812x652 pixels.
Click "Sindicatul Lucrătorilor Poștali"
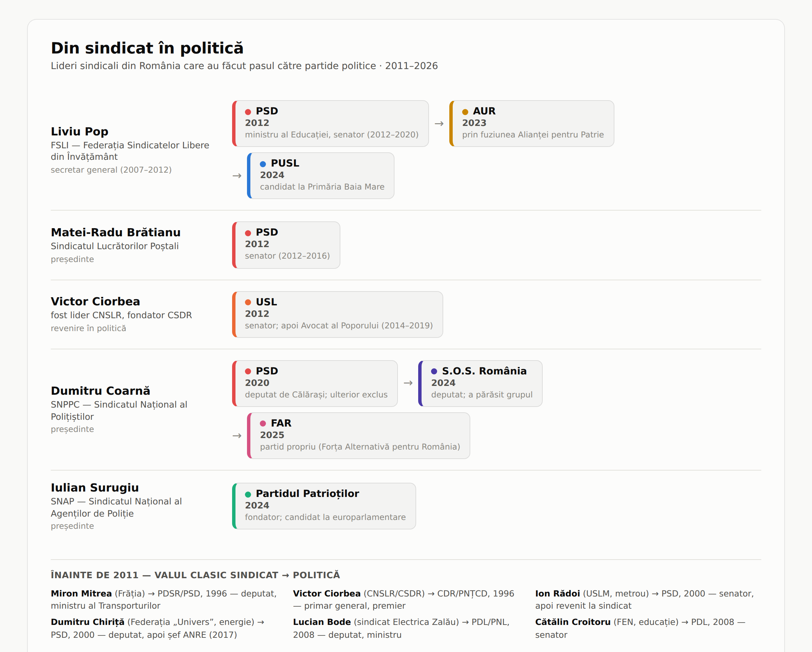(x=115, y=246)
